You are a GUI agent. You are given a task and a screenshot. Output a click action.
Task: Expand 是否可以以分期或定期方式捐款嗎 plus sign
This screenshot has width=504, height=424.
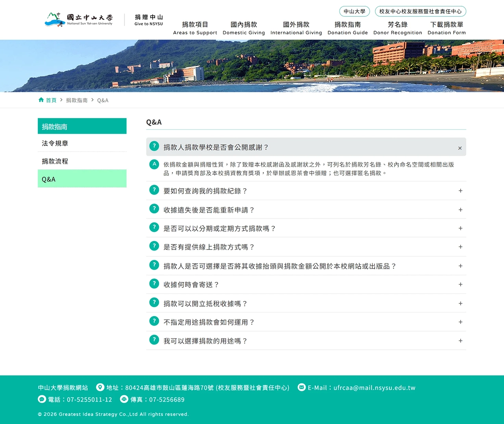(460, 228)
